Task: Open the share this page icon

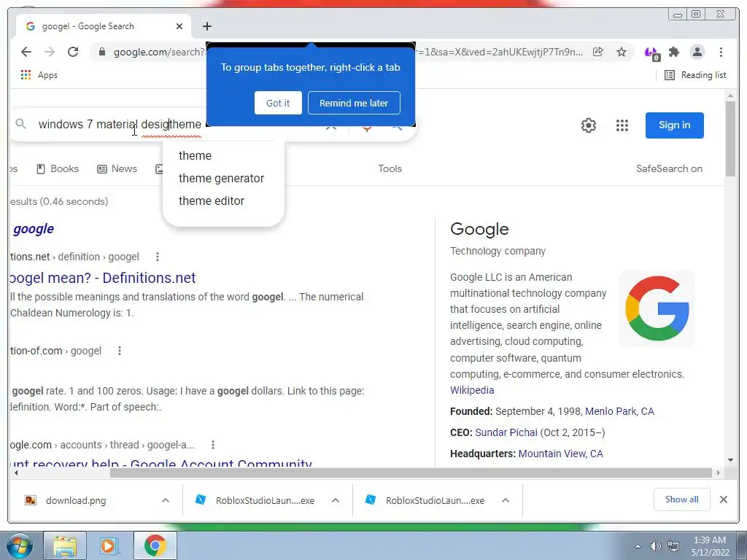Action: [598, 52]
